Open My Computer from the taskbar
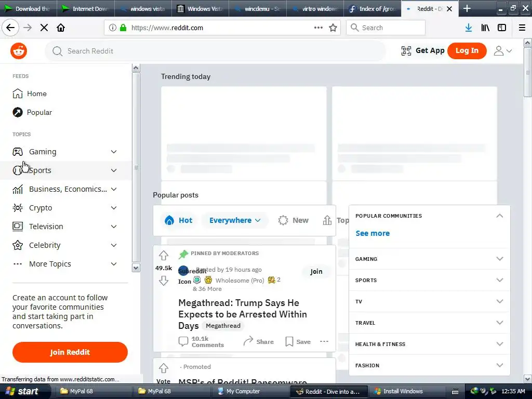Viewport: 532px width, 399px height. (251, 391)
